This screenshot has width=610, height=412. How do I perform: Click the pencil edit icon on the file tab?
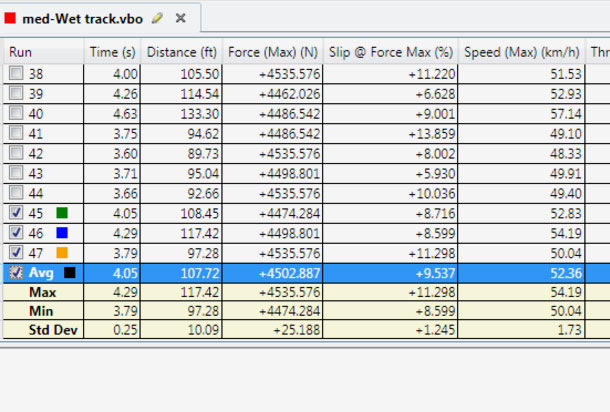(158, 18)
